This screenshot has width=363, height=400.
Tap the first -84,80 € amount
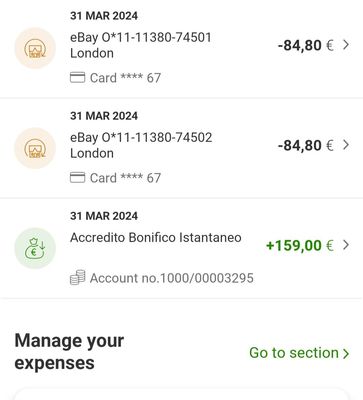point(305,45)
